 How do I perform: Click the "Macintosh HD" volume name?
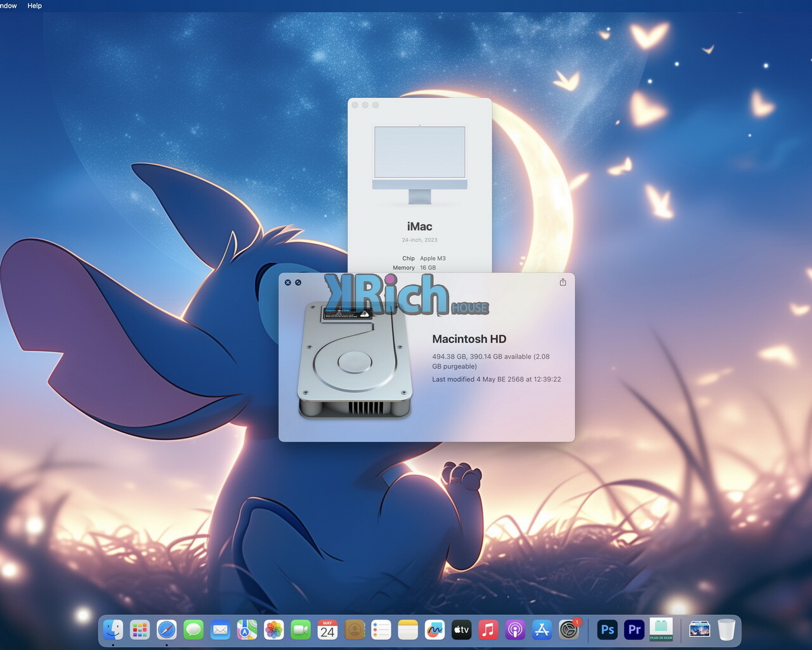(x=469, y=339)
